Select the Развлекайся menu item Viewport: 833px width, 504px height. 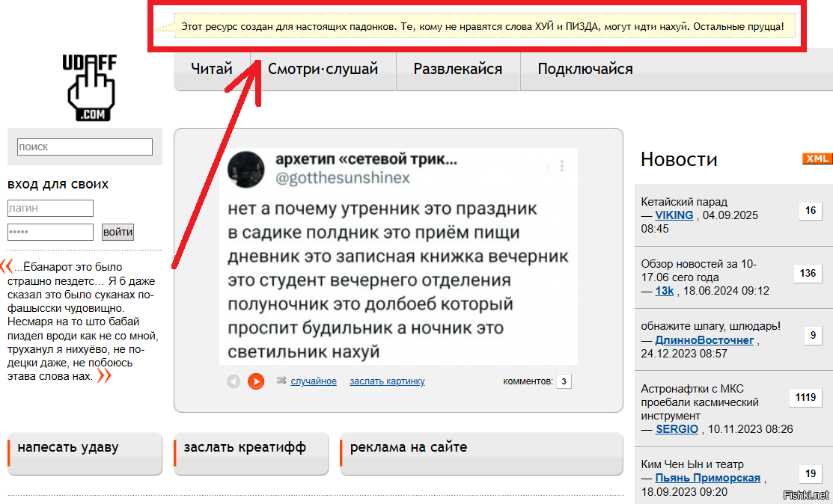pyautogui.click(x=458, y=70)
